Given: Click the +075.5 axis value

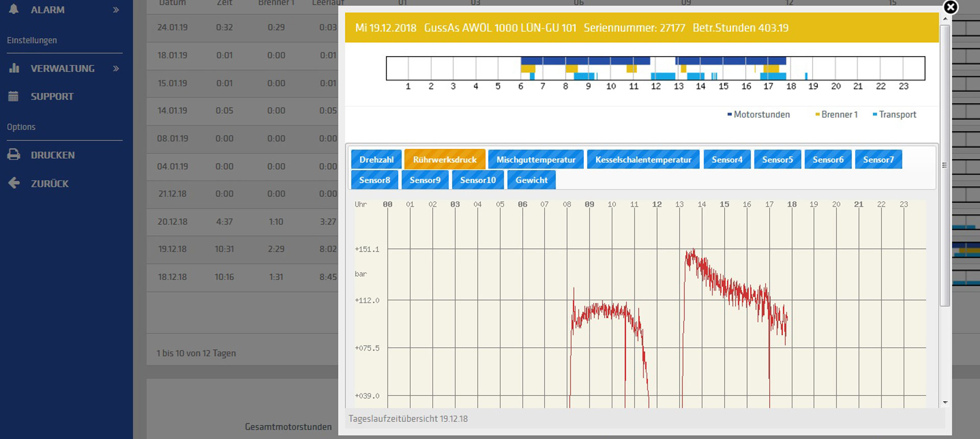Looking at the screenshot, I should [x=367, y=348].
